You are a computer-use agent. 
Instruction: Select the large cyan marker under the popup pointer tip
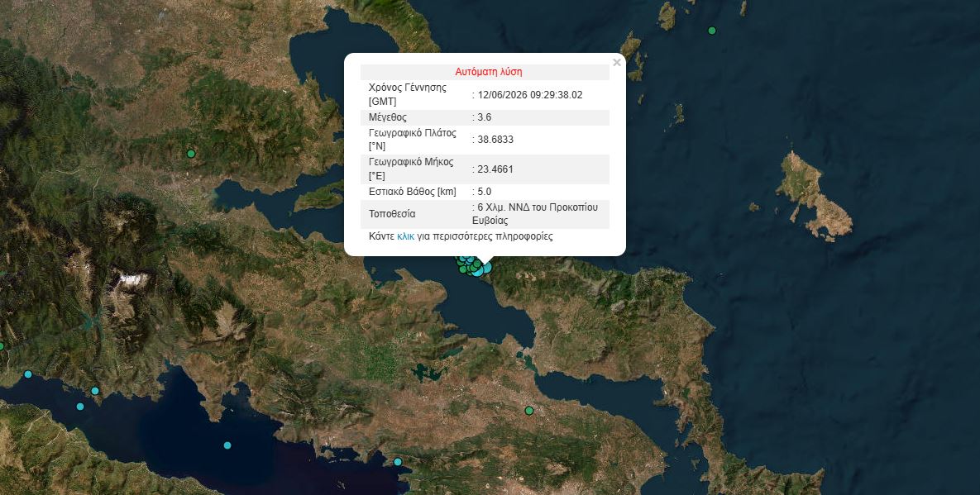click(x=486, y=267)
